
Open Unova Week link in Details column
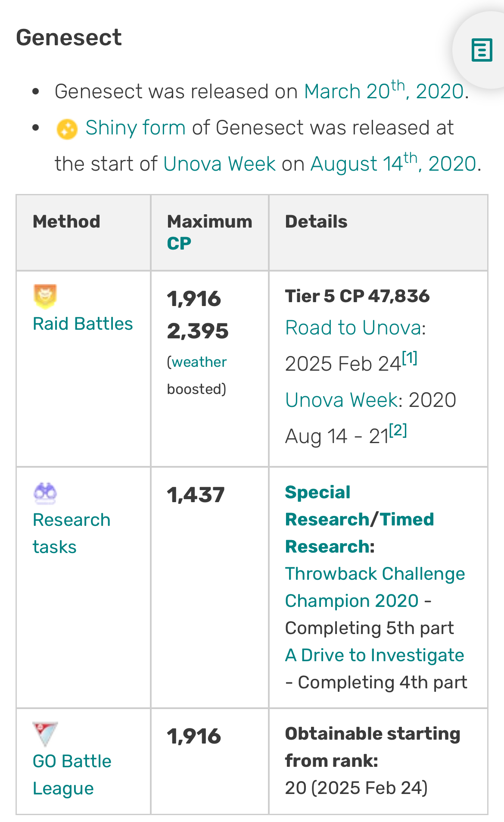(341, 400)
